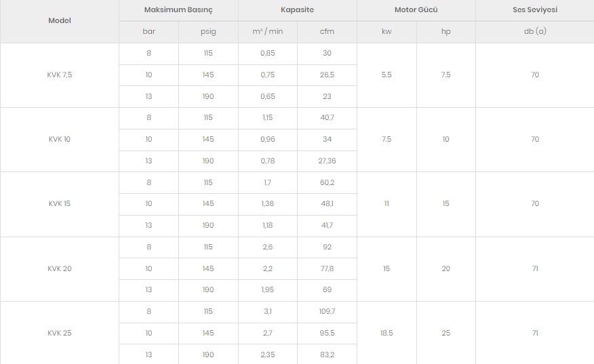Click the 18.5 kw motor power cell
Screen dimensions: 594x364
point(387,333)
